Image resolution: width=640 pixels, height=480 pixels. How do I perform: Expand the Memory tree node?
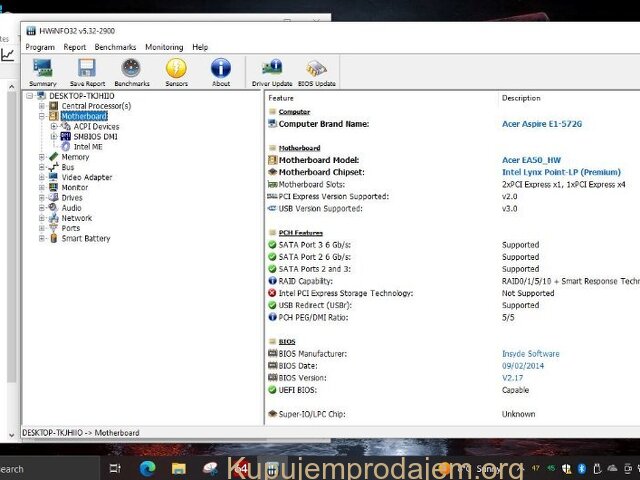point(42,157)
